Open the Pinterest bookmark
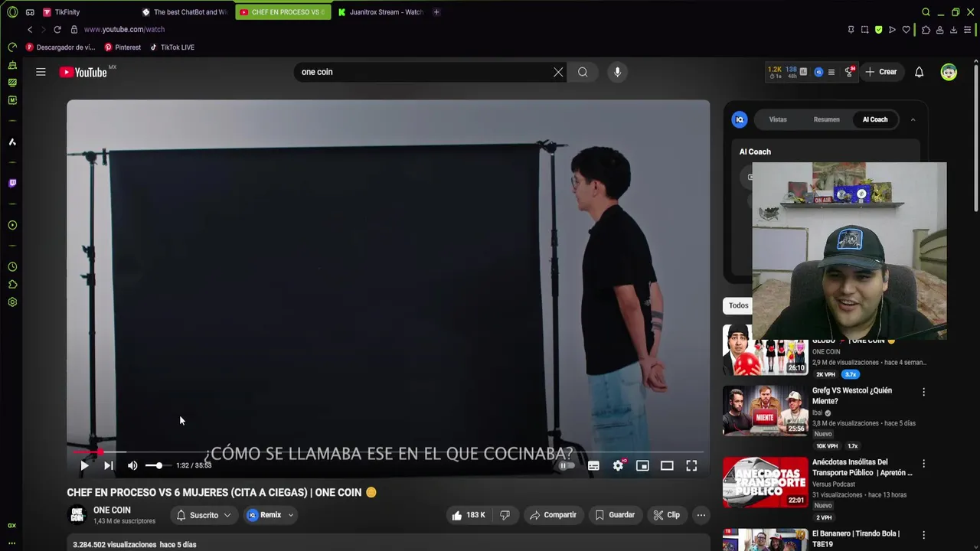 pos(122,47)
